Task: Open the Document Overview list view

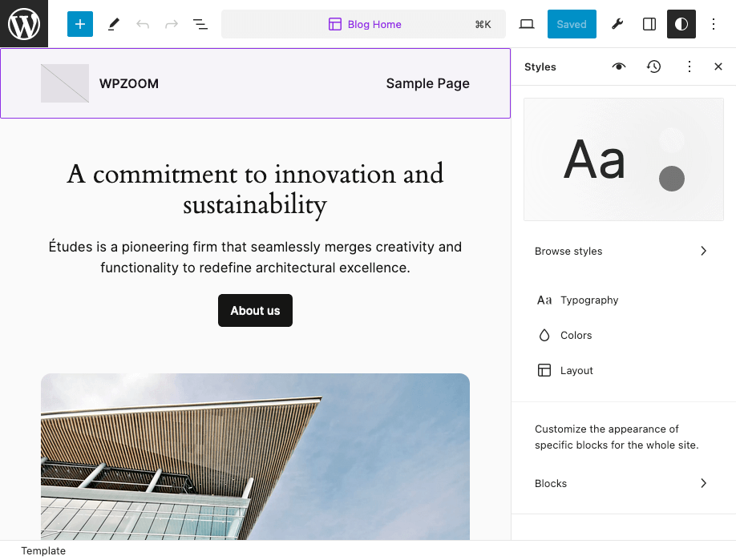Action: pos(200,24)
